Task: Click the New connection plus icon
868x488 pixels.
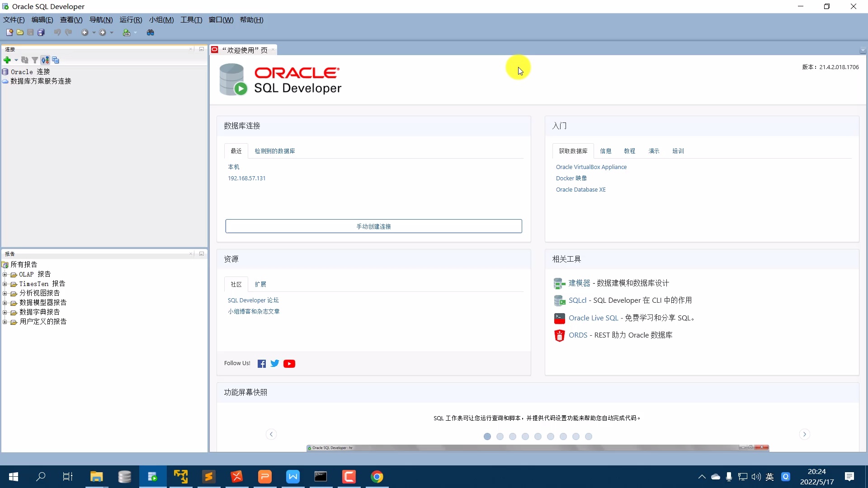Action: [x=7, y=60]
